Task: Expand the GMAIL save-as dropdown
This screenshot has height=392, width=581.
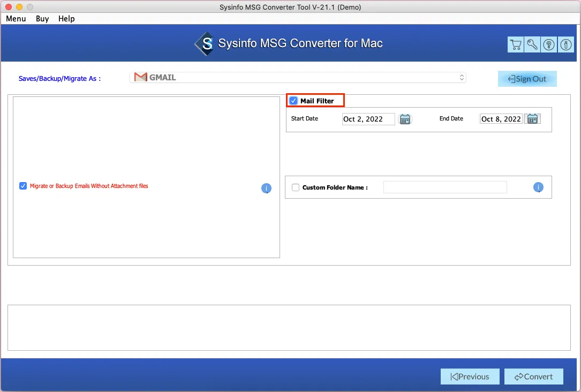Action: (x=298, y=78)
